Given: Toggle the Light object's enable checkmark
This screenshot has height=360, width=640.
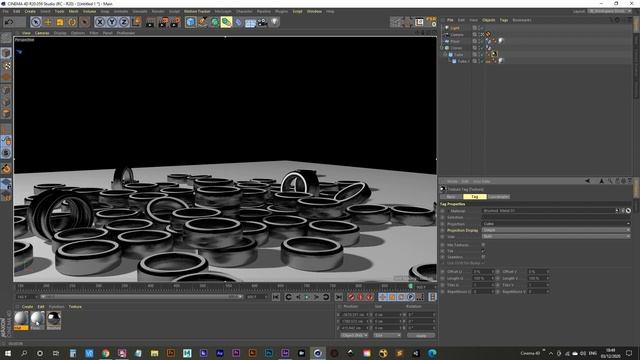Looking at the screenshot, I should click(481, 28).
